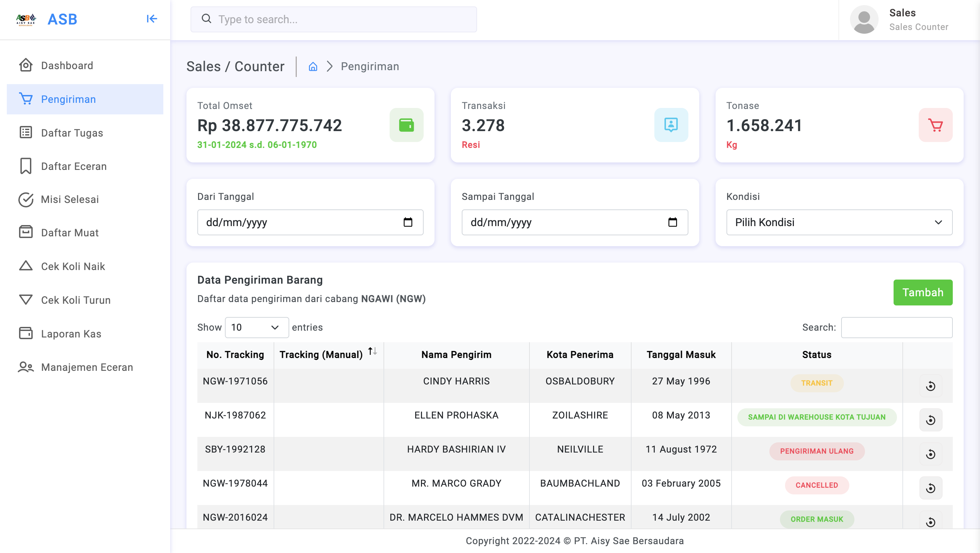
Task: Open the Laporan Kas menu item
Action: (71, 334)
